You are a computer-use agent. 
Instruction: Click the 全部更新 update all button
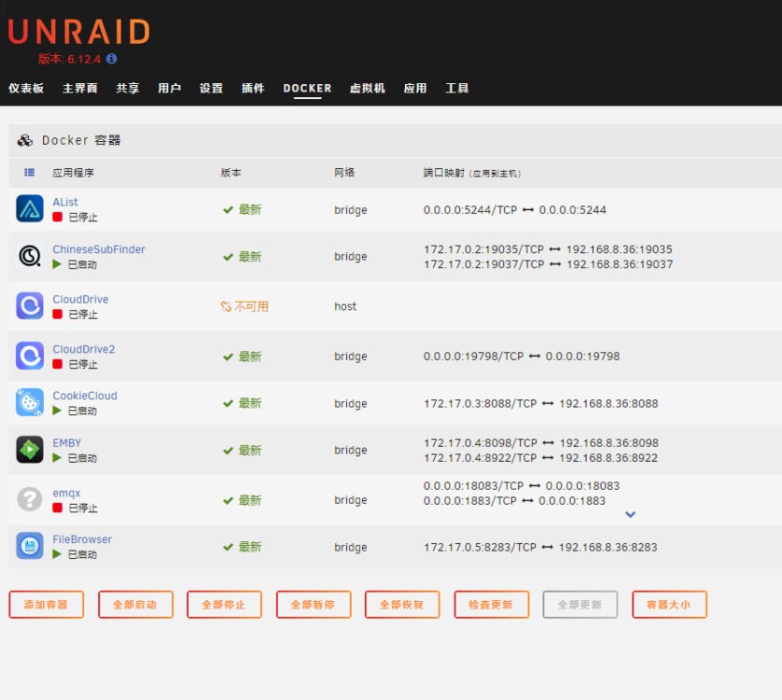pos(580,604)
